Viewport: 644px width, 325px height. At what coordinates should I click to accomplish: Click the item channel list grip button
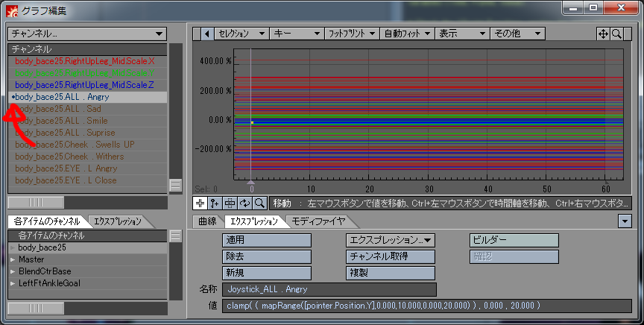(x=176, y=236)
